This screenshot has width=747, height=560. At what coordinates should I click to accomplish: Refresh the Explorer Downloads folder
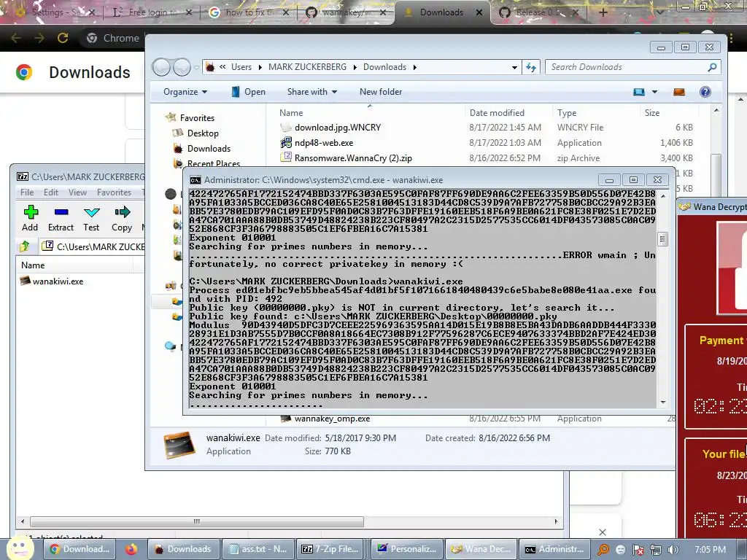pyautogui.click(x=531, y=67)
